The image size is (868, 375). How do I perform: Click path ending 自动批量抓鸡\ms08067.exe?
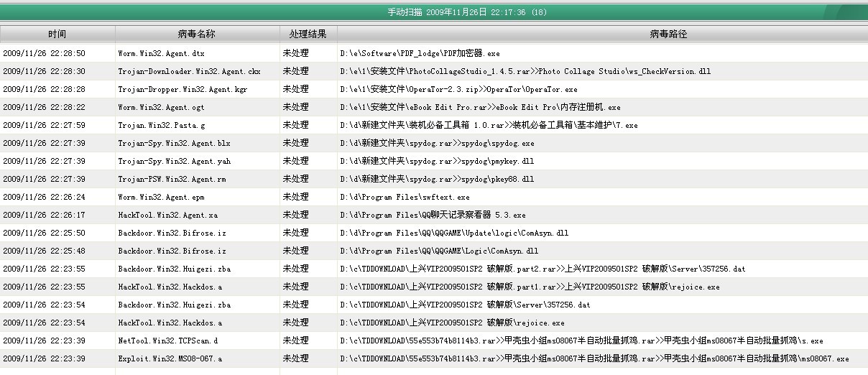coord(594,358)
